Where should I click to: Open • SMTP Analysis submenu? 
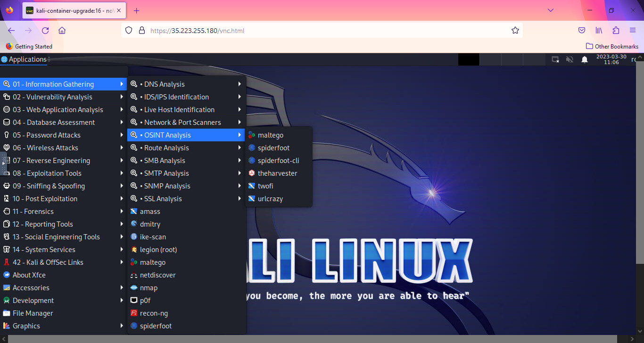186,173
